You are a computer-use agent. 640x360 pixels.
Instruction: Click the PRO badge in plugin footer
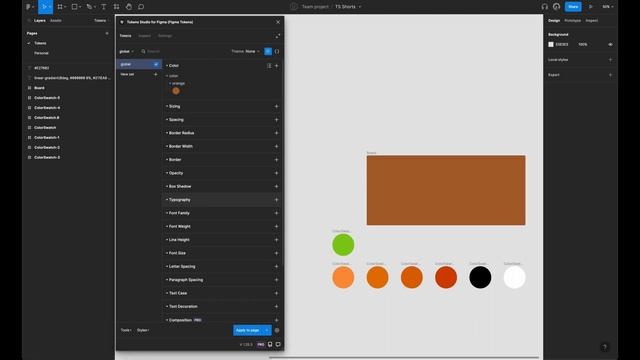click(260, 344)
